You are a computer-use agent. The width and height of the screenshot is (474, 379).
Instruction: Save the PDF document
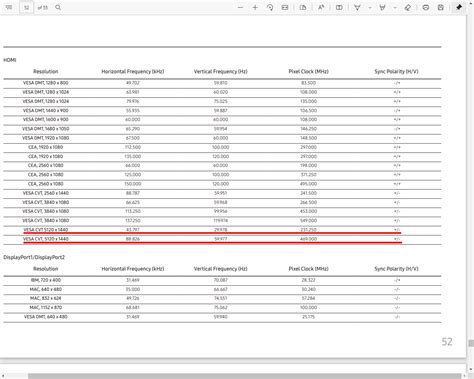pyautogui.click(x=441, y=7)
